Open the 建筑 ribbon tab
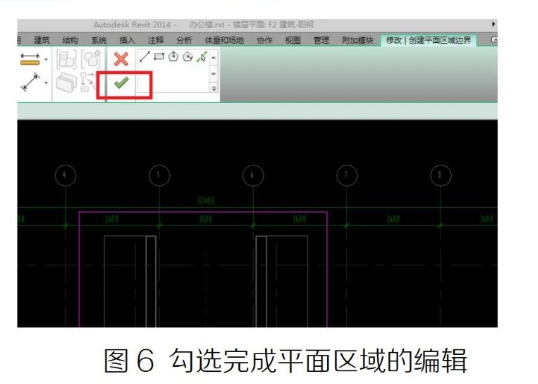The image size is (538, 384). (42, 40)
